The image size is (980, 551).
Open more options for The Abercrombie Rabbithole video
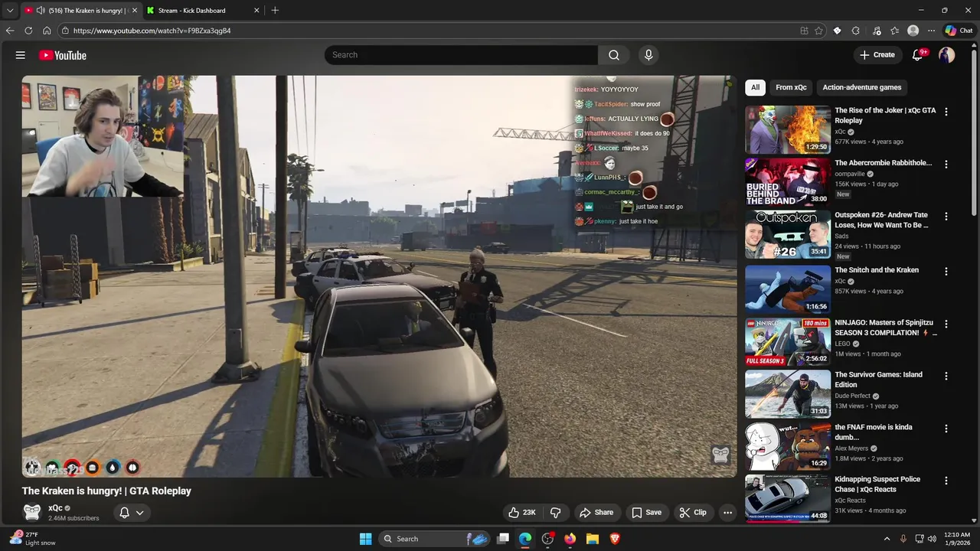tap(946, 164)
